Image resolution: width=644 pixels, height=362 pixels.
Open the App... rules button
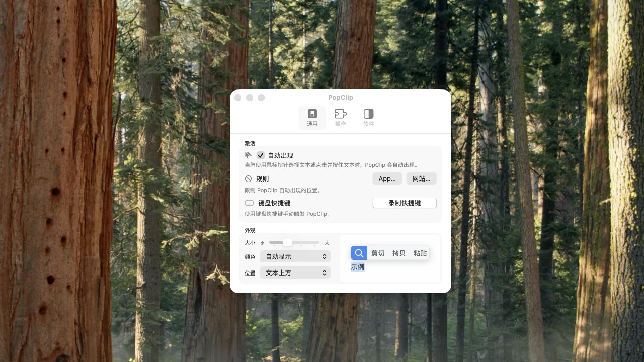[x=387, y=178]
